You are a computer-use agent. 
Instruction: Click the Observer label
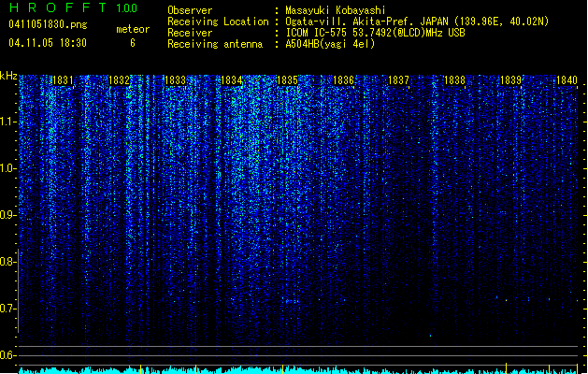(x=190, y=10)
